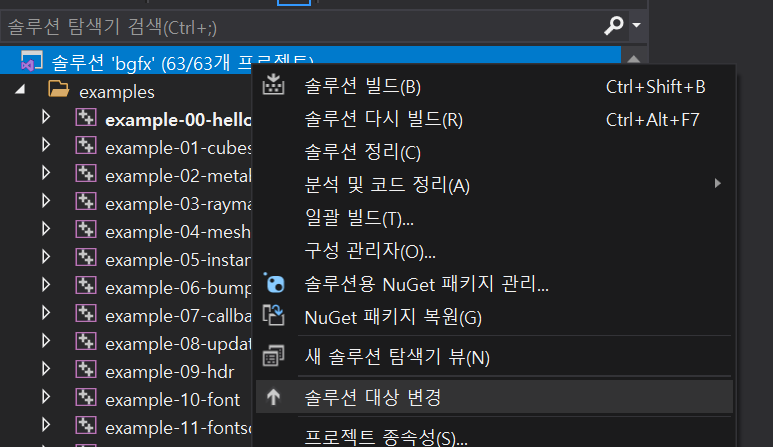
Task: Expand example-06-bump project
Action: tap(46, 285)
